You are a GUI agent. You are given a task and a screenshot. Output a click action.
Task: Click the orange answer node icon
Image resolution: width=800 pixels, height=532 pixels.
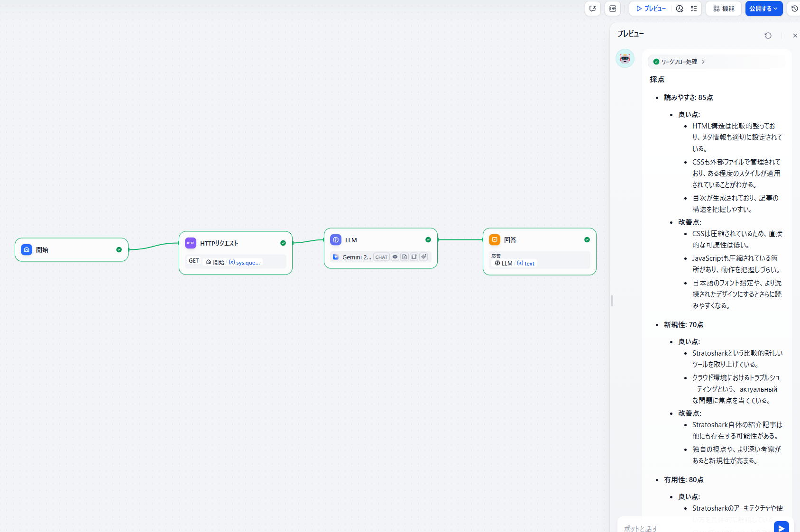tap(495, 240)
